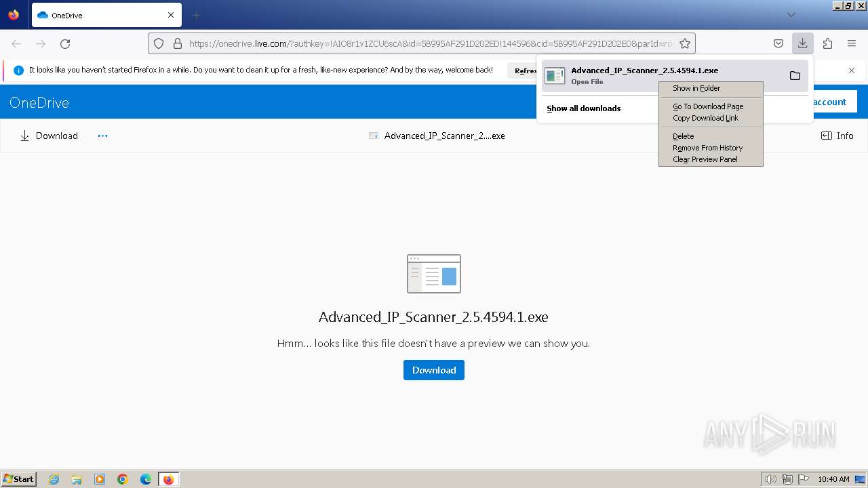Click the tracking protection shield icon
The image size is (868, 488).
[159, 43]
